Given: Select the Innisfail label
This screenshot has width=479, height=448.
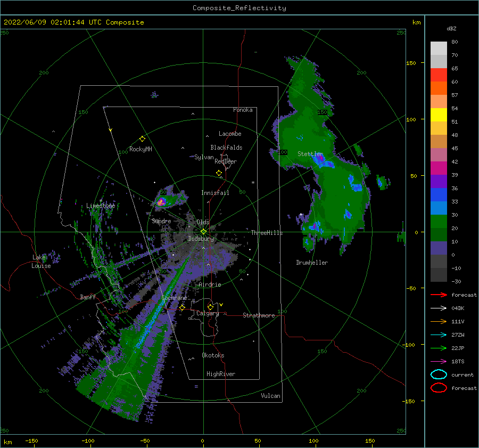Looking at the screenshot, I should coord(215,193).
